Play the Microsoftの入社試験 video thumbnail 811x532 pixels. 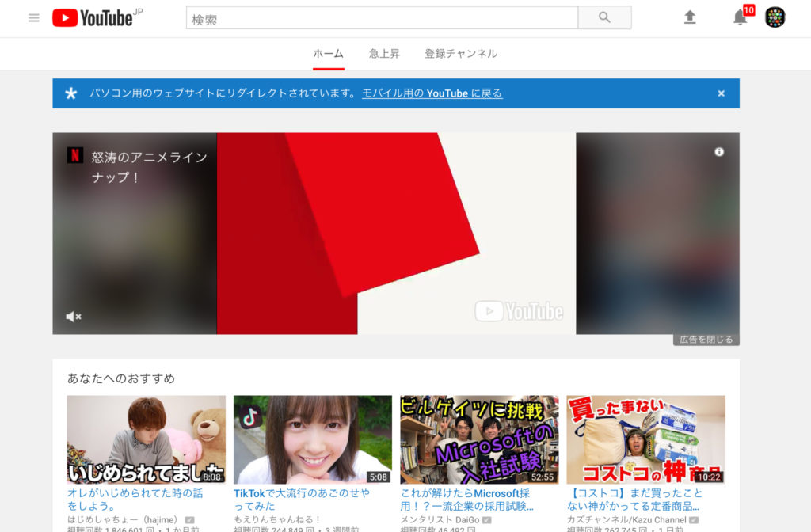[x=479, y=439]
